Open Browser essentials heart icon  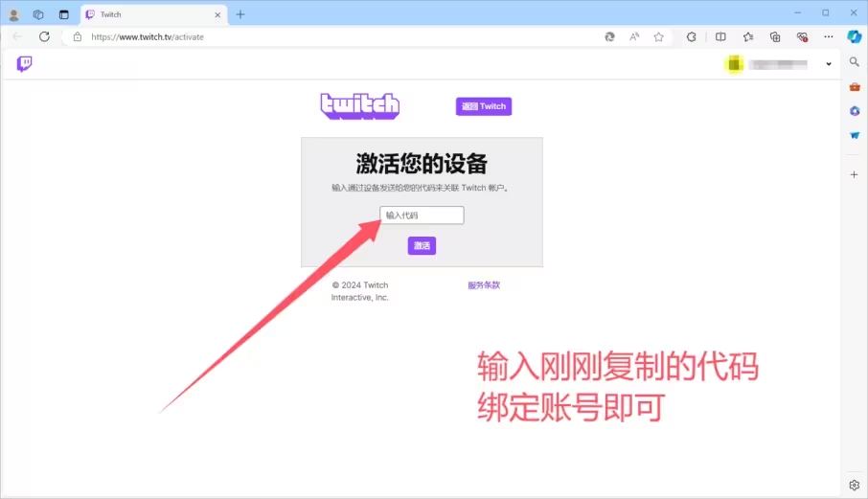[x=802, y=37]
